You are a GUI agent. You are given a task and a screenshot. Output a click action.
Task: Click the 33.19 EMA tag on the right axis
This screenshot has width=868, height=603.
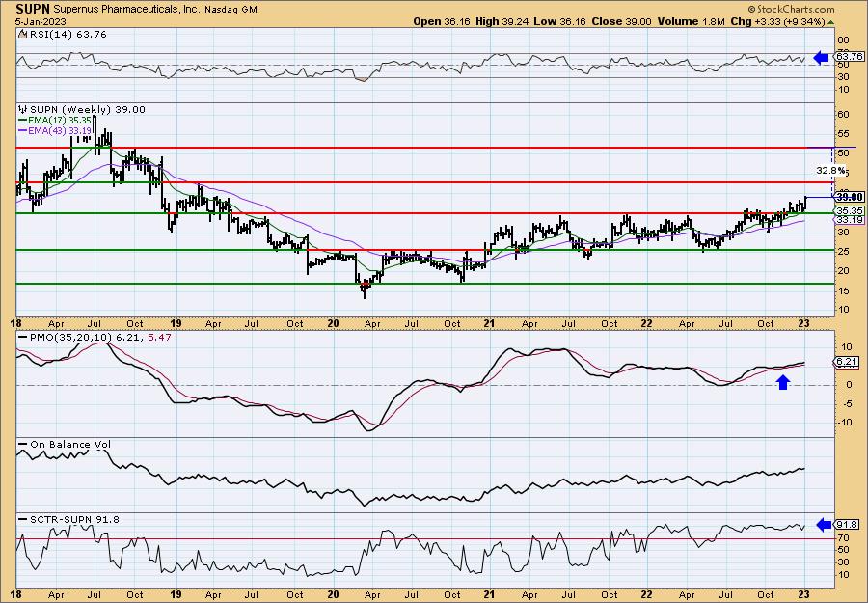[x=850, y=220]
